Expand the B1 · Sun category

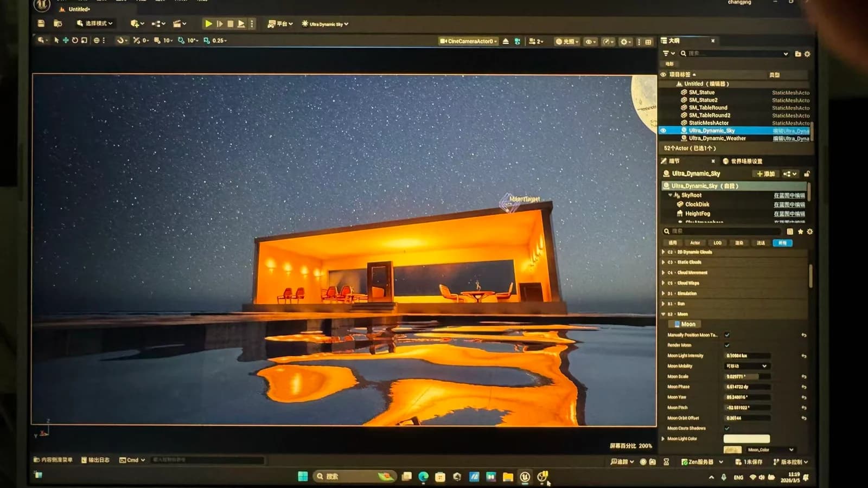click(663, 304)
